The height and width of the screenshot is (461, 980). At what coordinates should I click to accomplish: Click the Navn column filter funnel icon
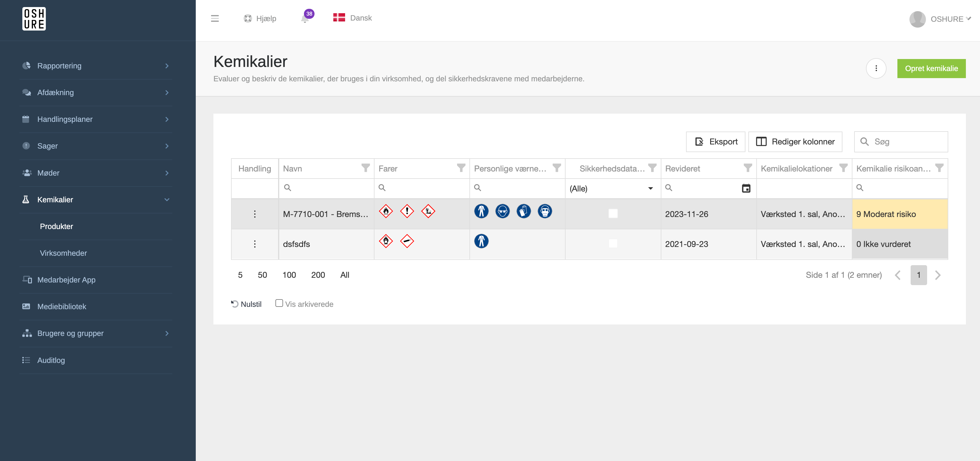[x=365, y=168]
